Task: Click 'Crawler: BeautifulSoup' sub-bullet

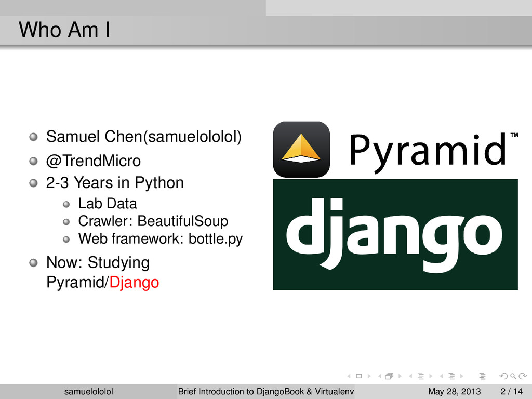Action: [x=153, y=221]
